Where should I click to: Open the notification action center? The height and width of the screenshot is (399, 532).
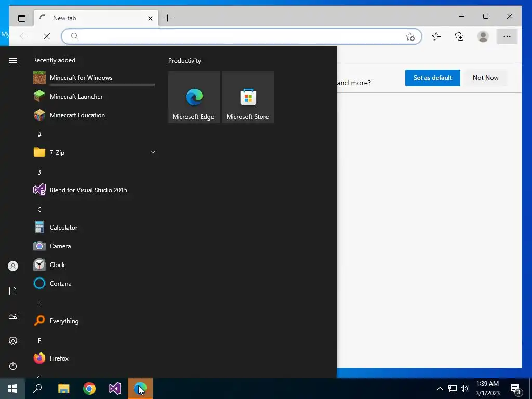click(516, 389)
